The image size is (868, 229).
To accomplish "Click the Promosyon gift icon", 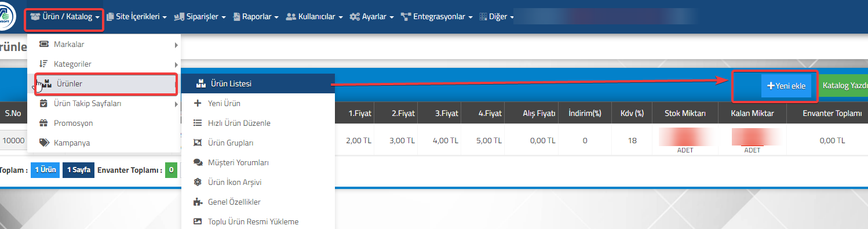I will tap(43, 123).
